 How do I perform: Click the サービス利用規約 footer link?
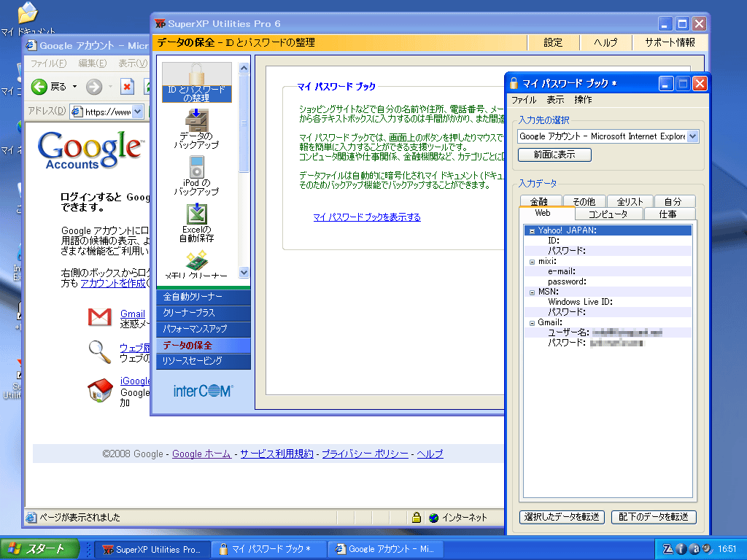click(276, 454)
